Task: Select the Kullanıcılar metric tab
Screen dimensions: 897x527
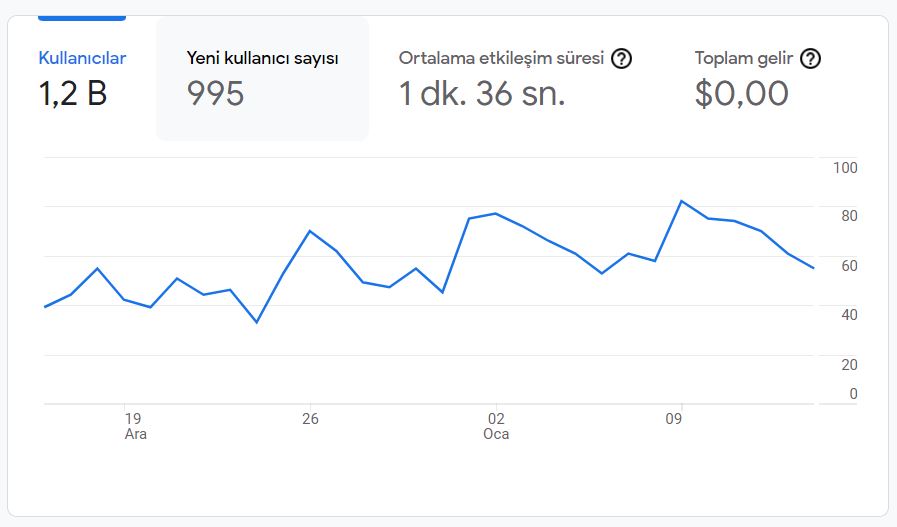Action: [82, 58]
